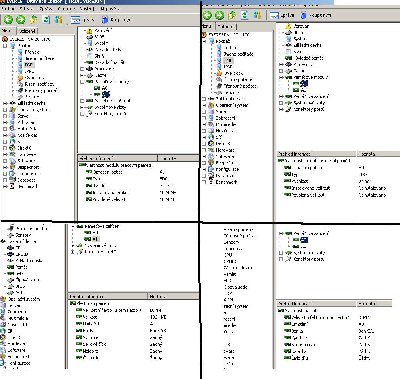Click the green Back arrow in top-left window
400x379 pixels.
pyautogui.click(x=8, y=20)
